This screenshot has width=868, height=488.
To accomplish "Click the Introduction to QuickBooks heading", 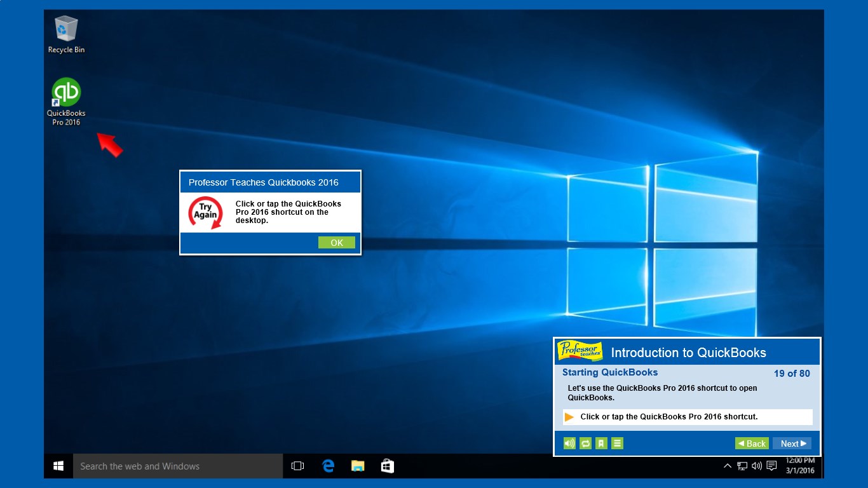I will click(x=689, y=353).
